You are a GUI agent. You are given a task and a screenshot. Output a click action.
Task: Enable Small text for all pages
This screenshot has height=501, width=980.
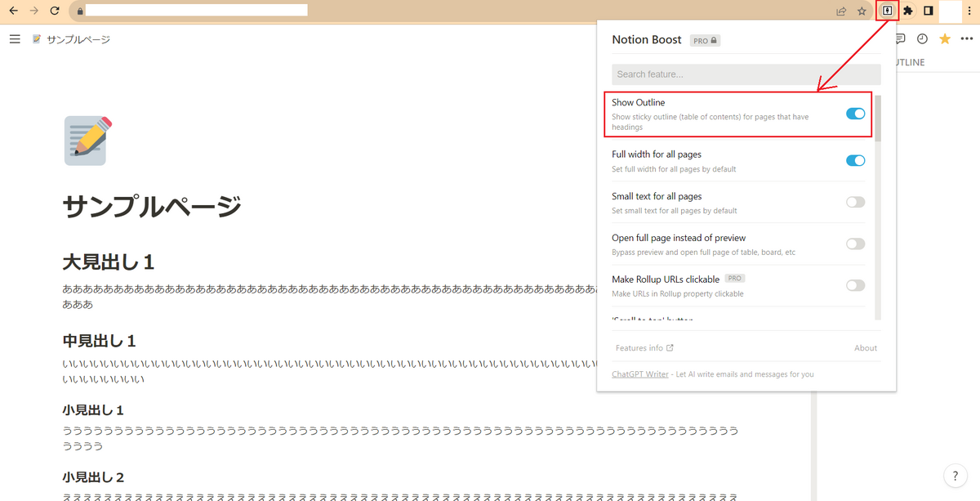[x=855, y=202]
